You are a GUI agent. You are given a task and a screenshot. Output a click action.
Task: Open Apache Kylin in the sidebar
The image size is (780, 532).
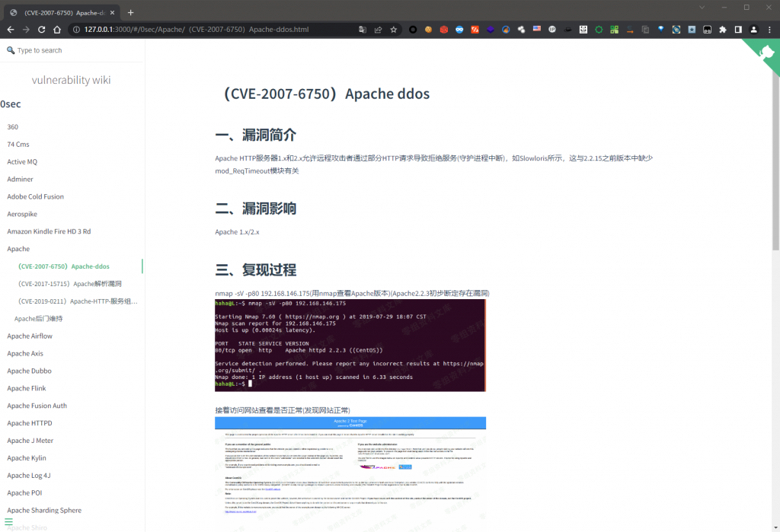27,458
